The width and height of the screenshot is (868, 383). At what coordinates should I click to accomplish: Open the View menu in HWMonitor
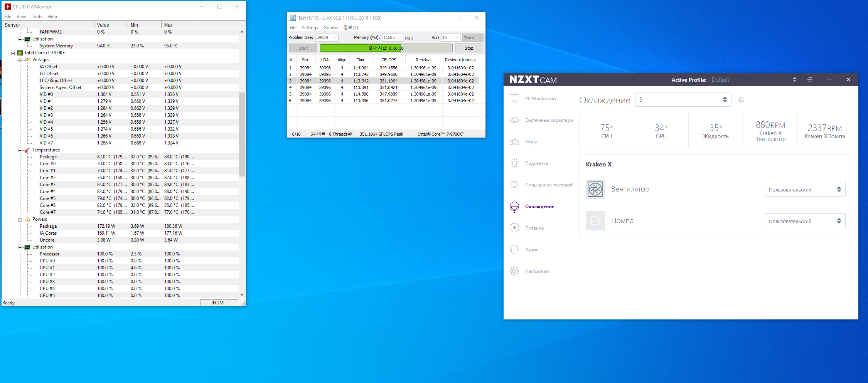pos(21,17)
